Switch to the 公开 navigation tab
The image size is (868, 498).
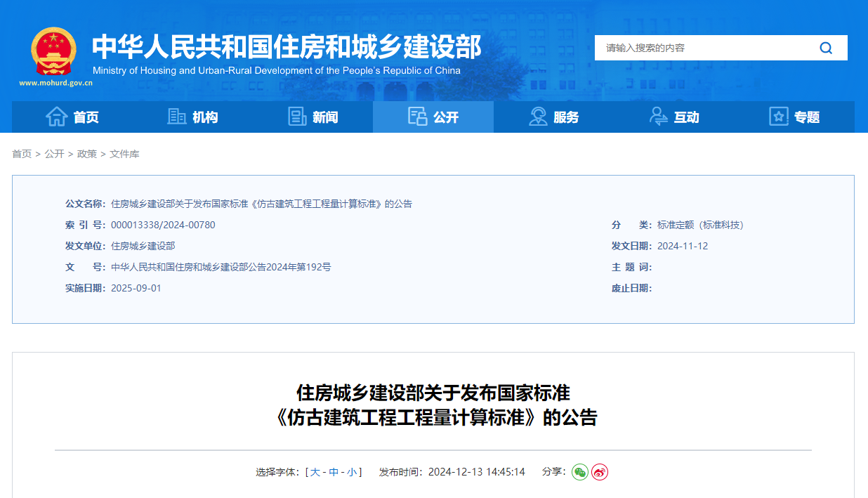point(433,117)
